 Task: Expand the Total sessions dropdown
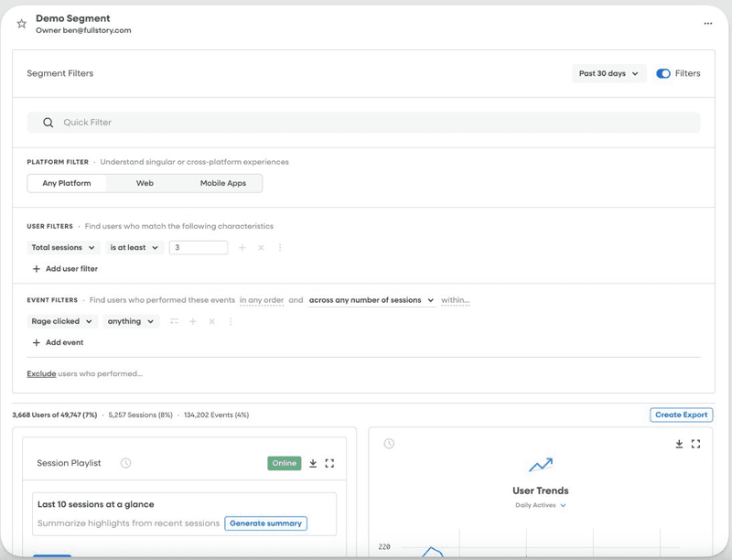[x=63, y=248]
